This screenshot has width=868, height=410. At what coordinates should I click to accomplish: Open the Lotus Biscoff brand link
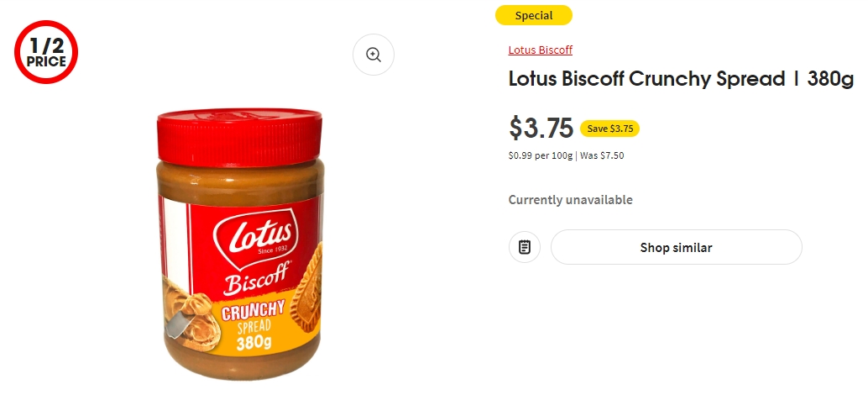[x=541, y=50]
